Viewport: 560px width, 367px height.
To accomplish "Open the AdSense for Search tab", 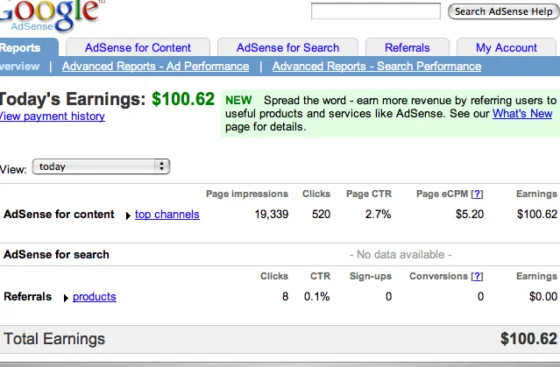I will point(288,47).
